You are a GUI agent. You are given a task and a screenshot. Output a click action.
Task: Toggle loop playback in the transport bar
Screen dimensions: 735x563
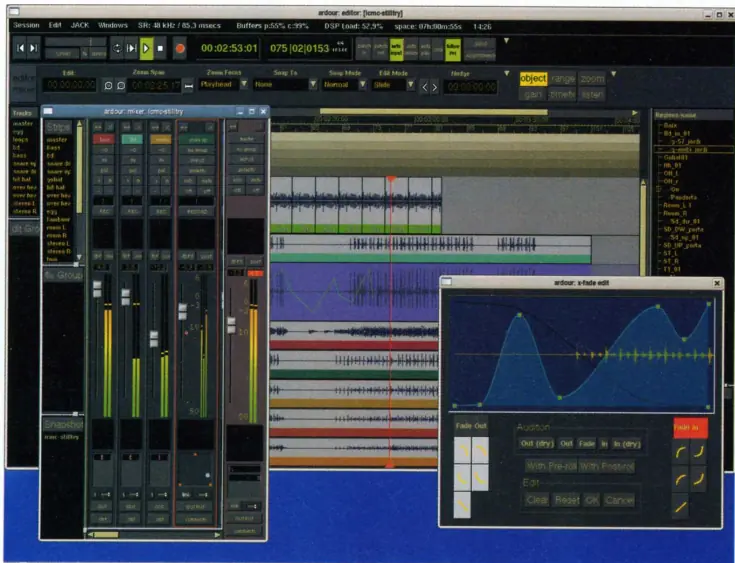pos(117,48)
